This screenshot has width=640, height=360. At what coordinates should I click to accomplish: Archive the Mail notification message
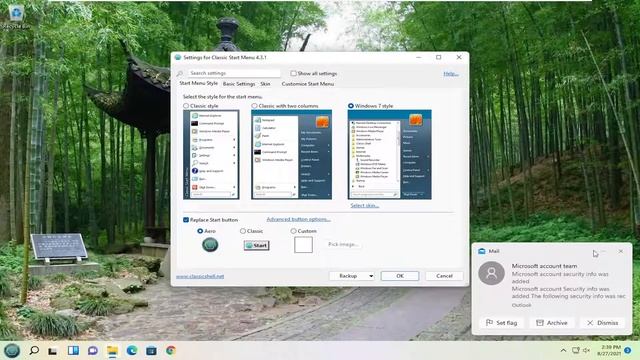pyautogui.click(x=552, y=322)
